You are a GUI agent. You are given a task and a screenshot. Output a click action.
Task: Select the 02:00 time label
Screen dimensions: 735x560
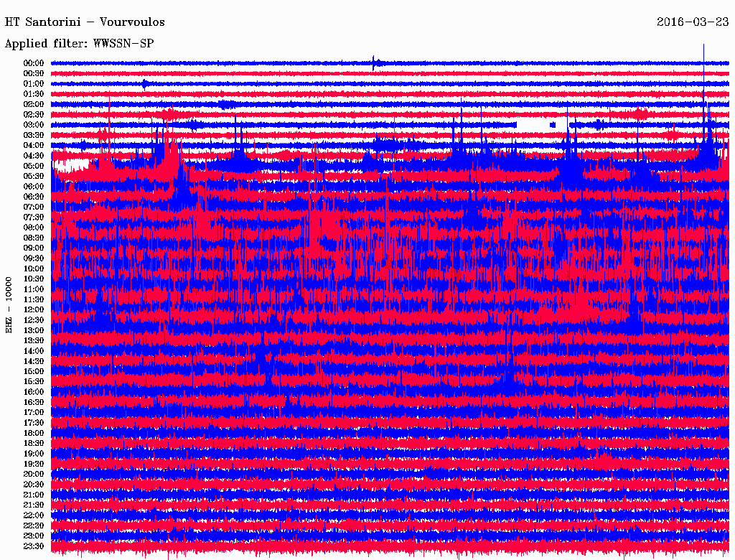tap(34, 105)
